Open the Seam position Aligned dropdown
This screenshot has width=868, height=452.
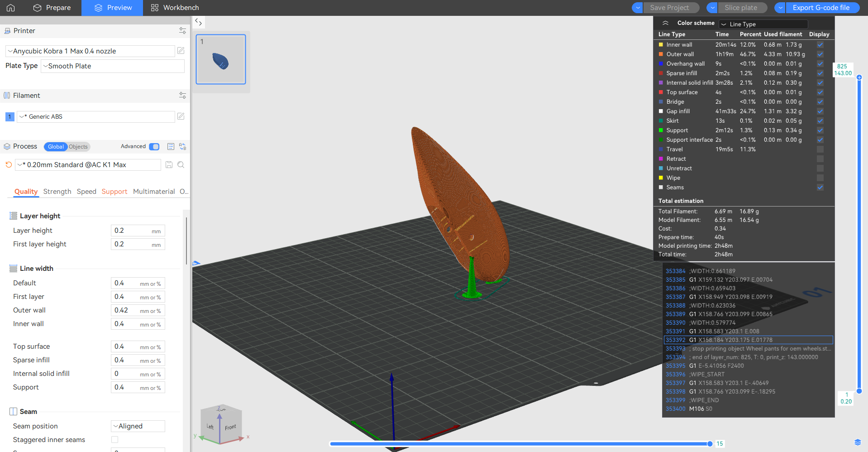[x=138, y=426]
